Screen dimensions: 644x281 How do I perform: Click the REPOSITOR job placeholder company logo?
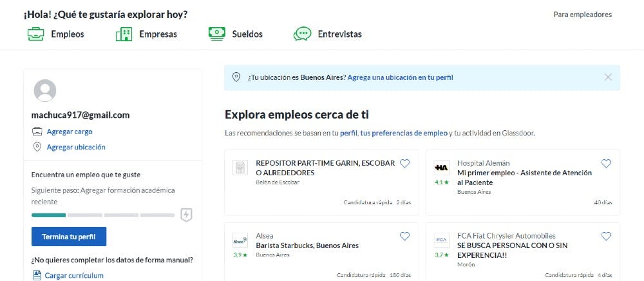click(240, 168)
